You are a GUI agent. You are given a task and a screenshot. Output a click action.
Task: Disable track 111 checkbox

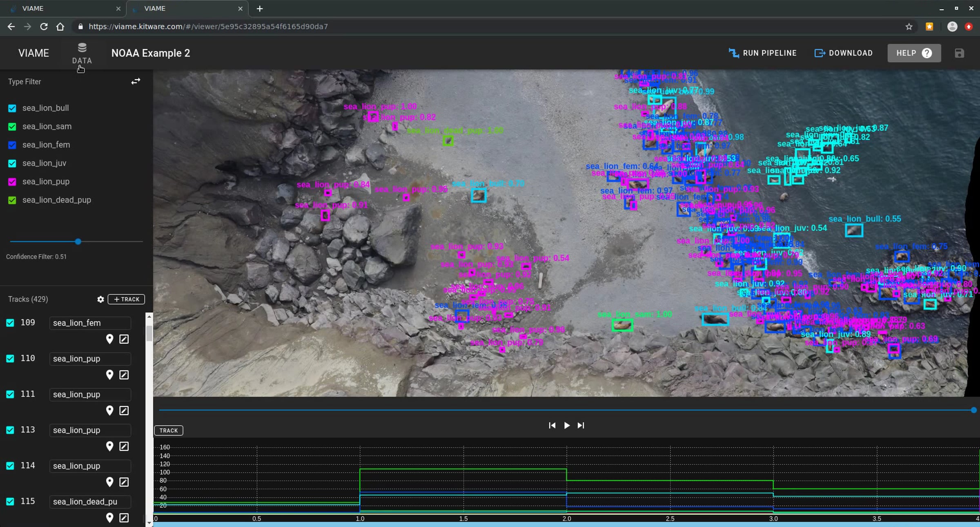10,394
